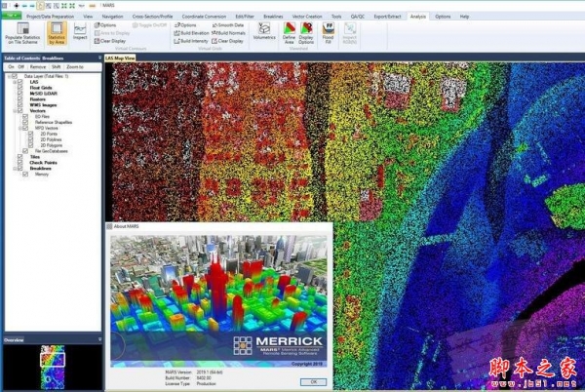Click OK in the About MARS dialog
This screenshot has height=392, width=585.
click(313, 382)
